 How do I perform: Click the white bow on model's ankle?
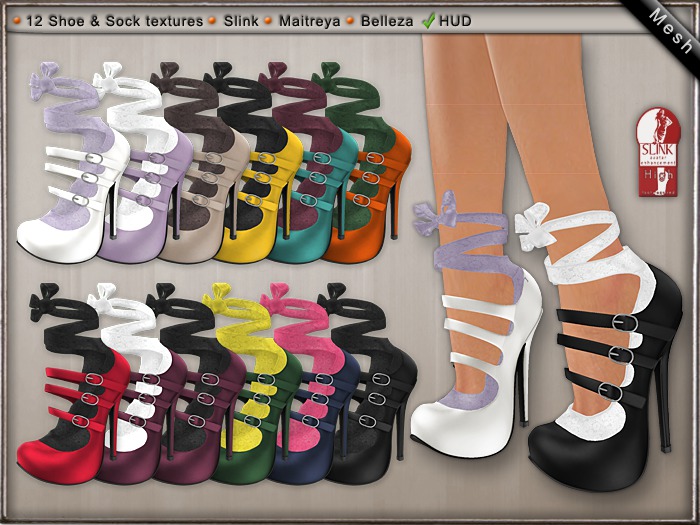coord(533,225)
